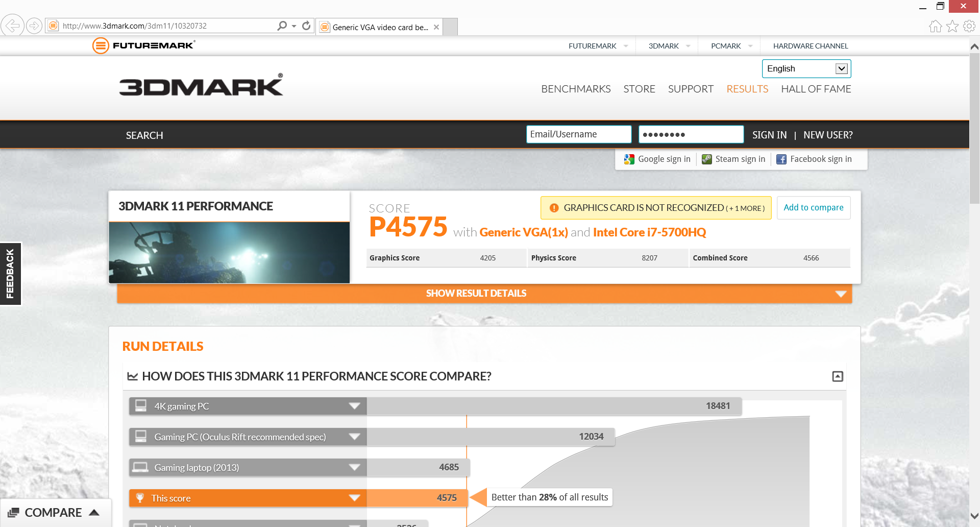
Task: Click the 3DMark 11 benchmark thumbnail
Action: point(229,253)
